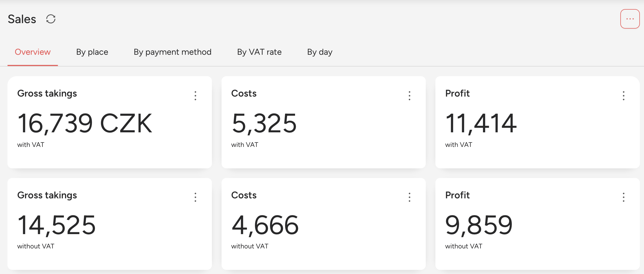This screenshot has height=274, width=644.
Task: Open kebab menu on Profit with VAT card
Action: point(624,96)
